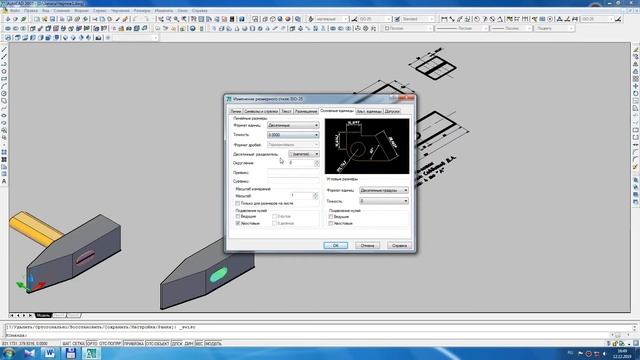Screen dimensions: 640x360
Task: Select the Circle draw tool
Action: 4,93
